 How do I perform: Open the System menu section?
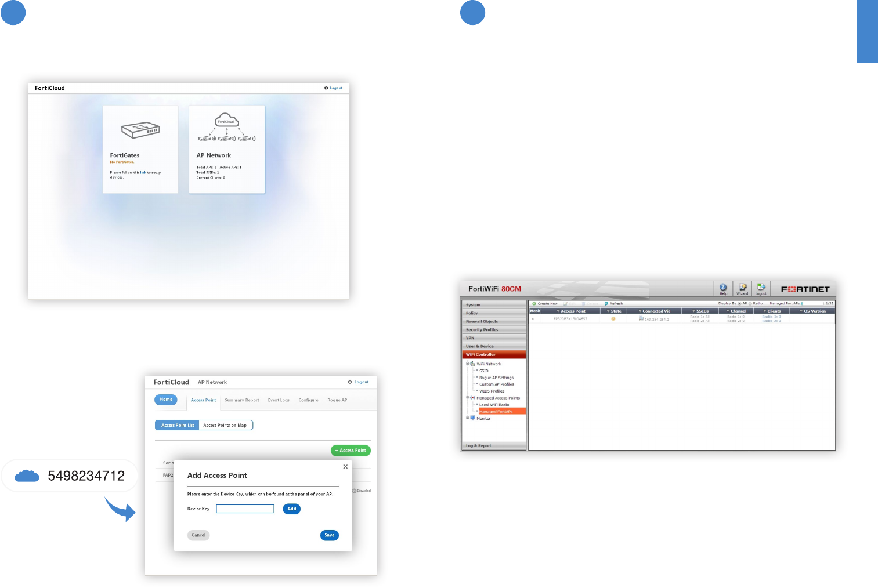(494, 304)
